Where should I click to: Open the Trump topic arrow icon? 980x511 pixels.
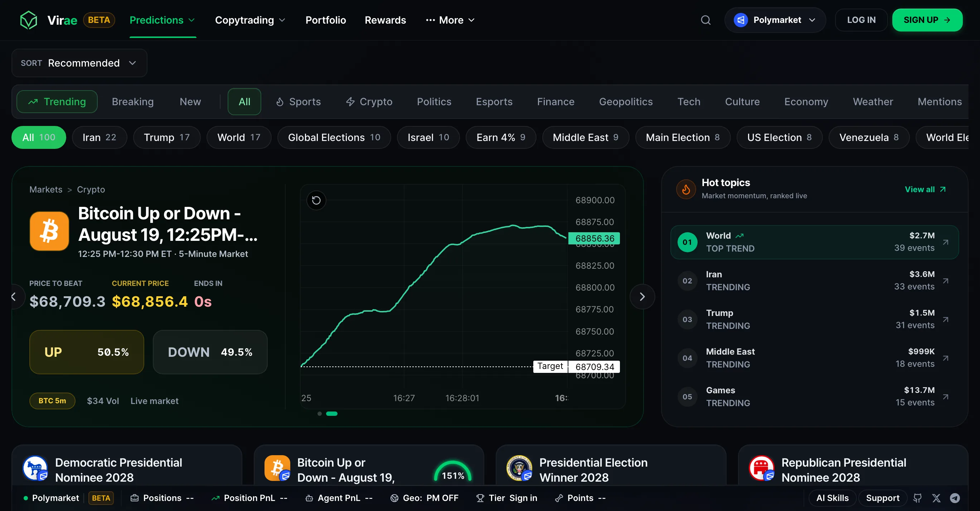pyautogui.click(x=945, y=319)
